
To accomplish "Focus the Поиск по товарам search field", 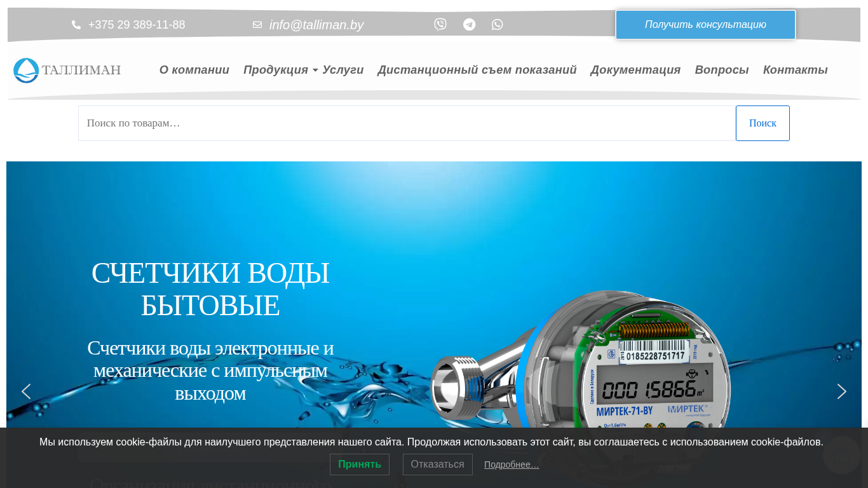I will [x=407, y=123].
